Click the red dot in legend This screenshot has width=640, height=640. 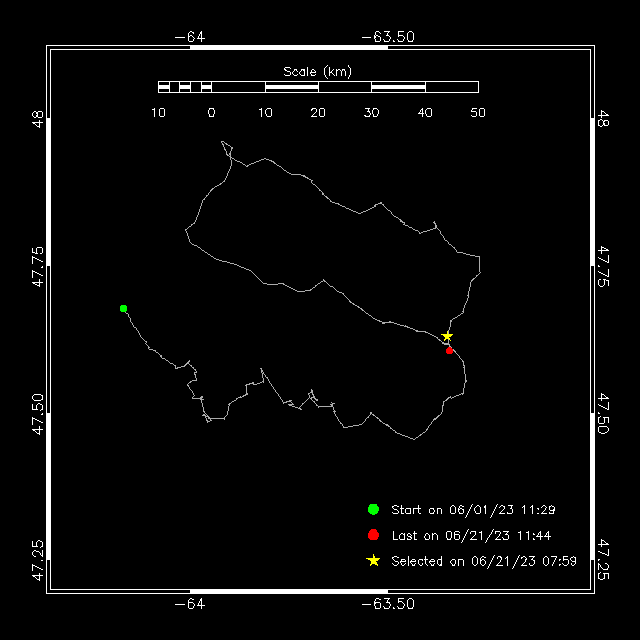pos(373,535)
